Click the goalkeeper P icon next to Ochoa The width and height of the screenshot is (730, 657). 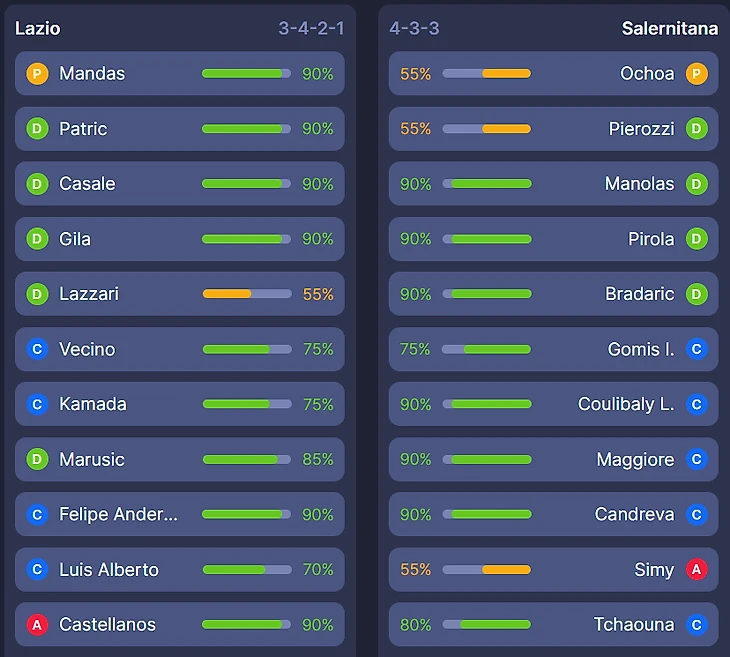696,74
